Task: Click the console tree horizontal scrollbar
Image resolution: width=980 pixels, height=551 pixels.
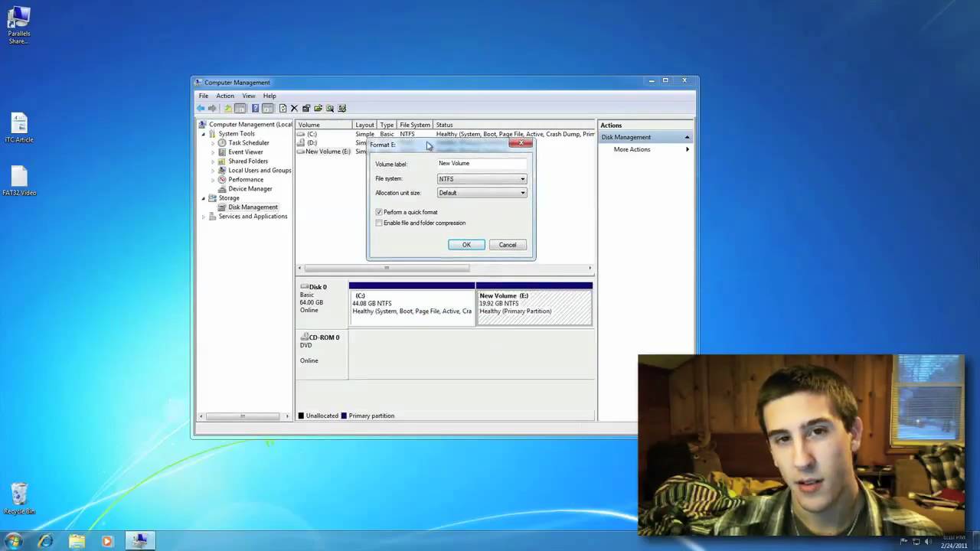Action: coord(244,416)
